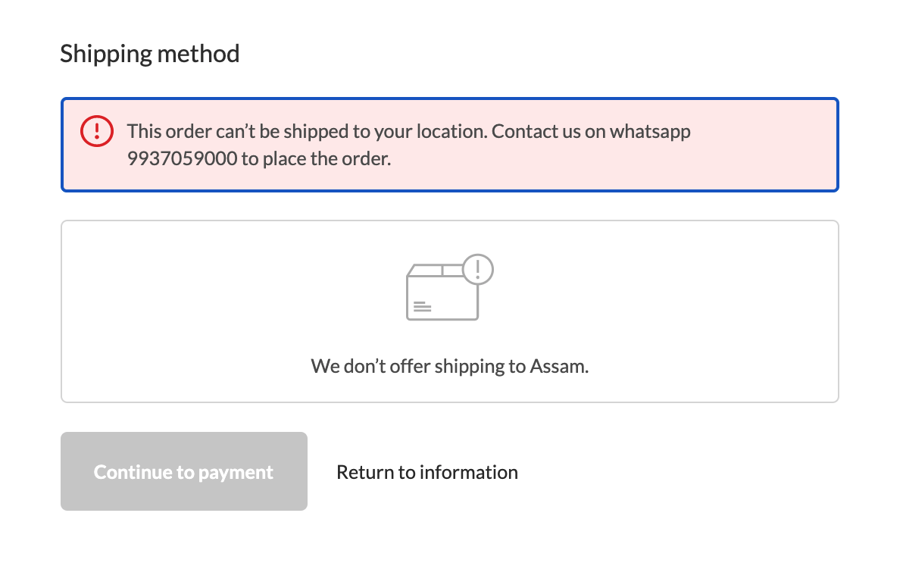
Task: Click the disabled Continue to payment button
Action: (184, 471)
